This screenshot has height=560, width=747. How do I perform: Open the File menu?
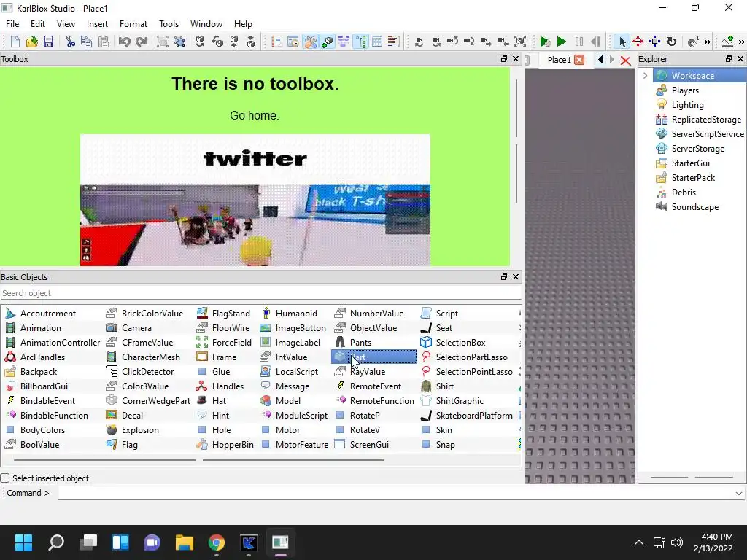(x=12, y=24)
